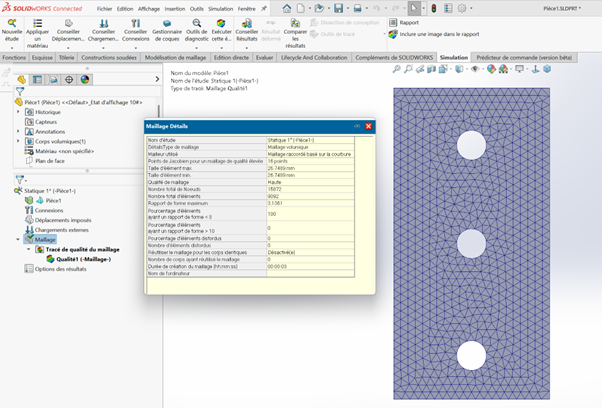Open the Affichage menu
This screenshot has width=602, height=408.
(149, 8)
